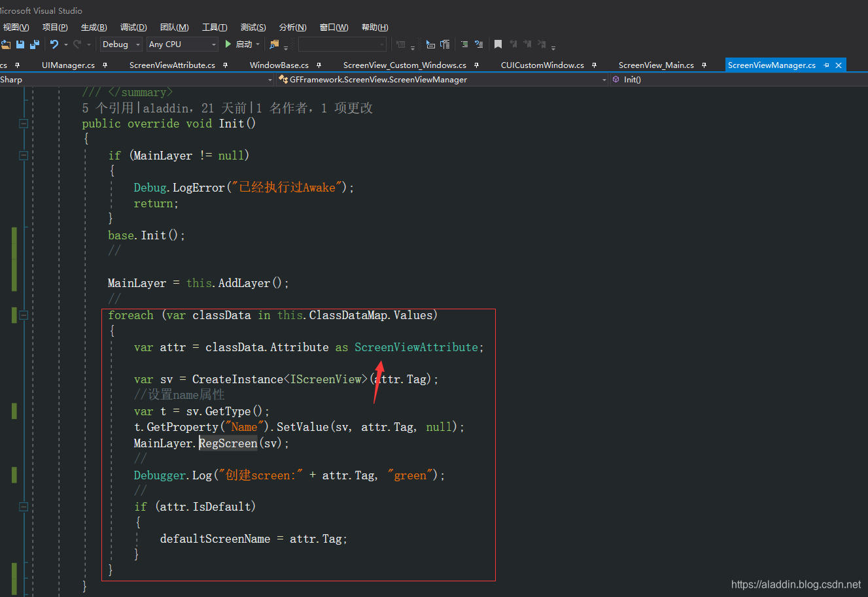
Task: Click the CodeLens '5 个引用' link
Action: pyautogui.click(x=108, y=108)
